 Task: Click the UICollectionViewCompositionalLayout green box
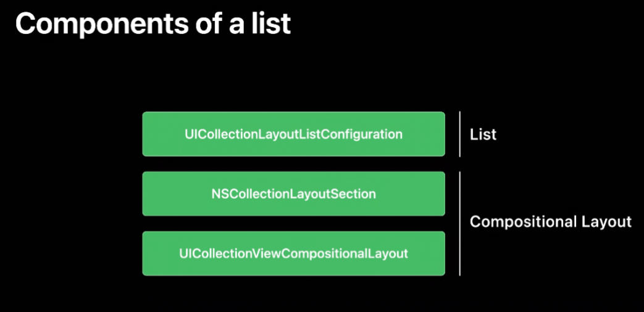pos(293,253)
